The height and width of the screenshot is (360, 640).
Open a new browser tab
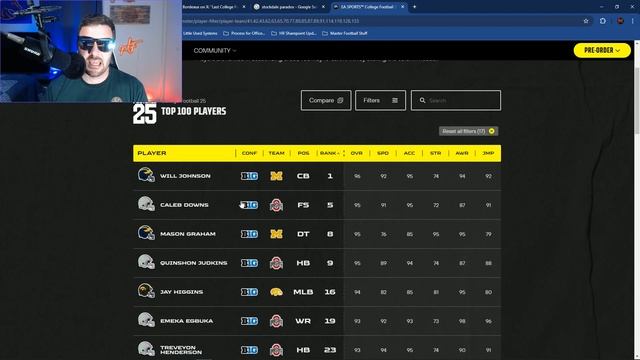[414, 7]
